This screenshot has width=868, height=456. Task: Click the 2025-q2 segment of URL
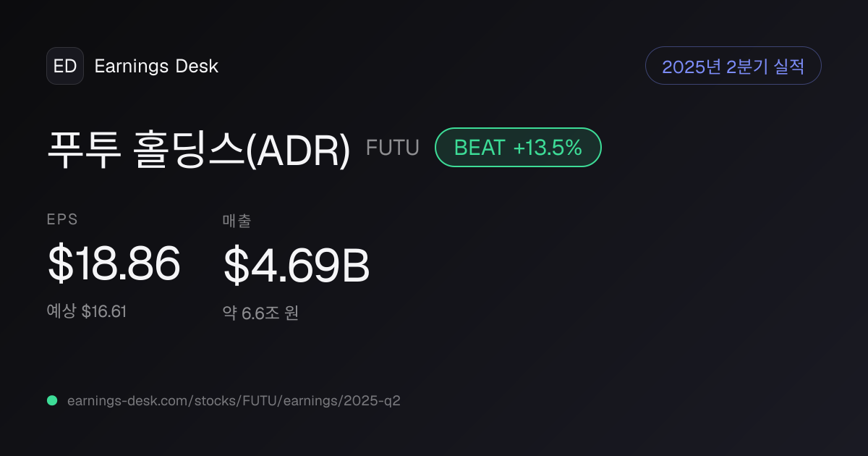[373, 400]
